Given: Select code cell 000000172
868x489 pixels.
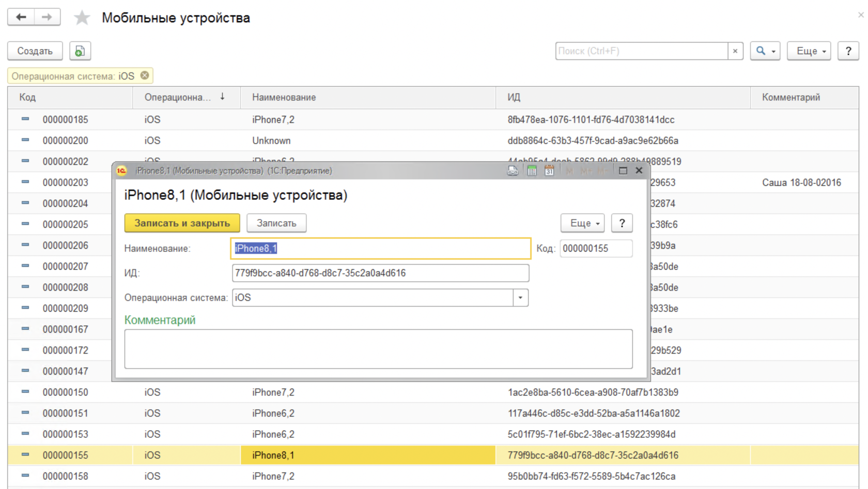Looking at the screenshot, I should [66, 350].
